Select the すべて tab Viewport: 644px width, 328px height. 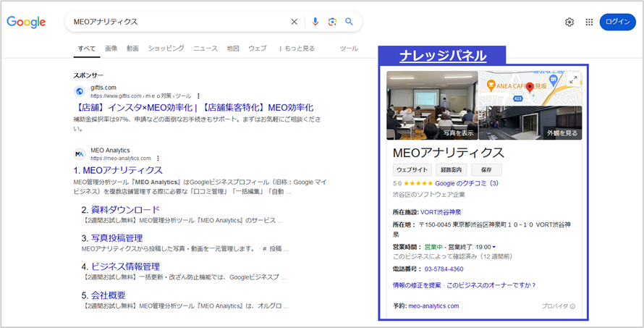pos(87,49)
